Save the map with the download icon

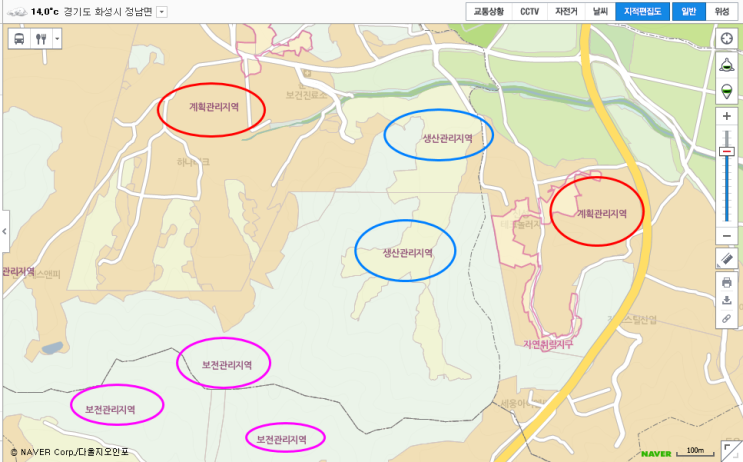click(x=726, y=300)
